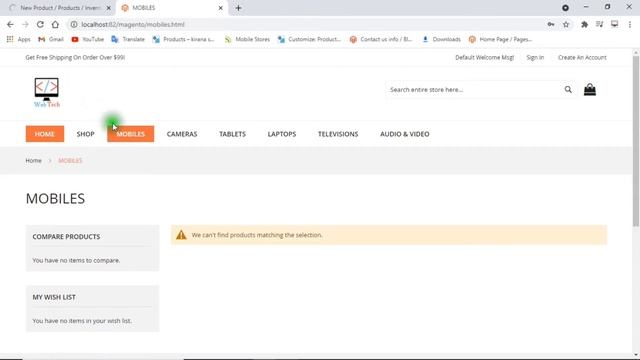This screenshot has height=360, width=640.
Task: Reload the page with refresh icon
Action: click(x=40, y=24)
